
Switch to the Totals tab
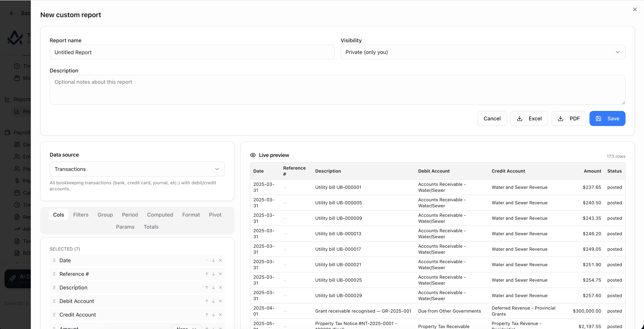pos(151,227)
